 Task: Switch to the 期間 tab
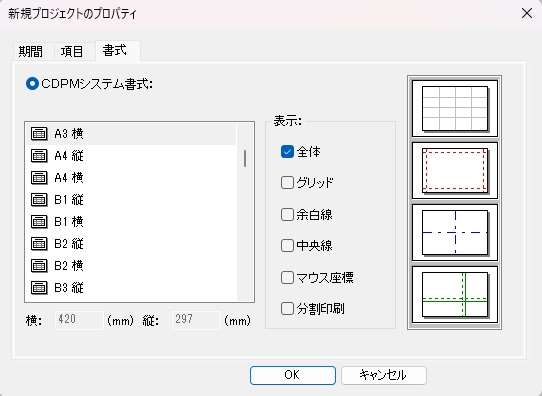31,51
